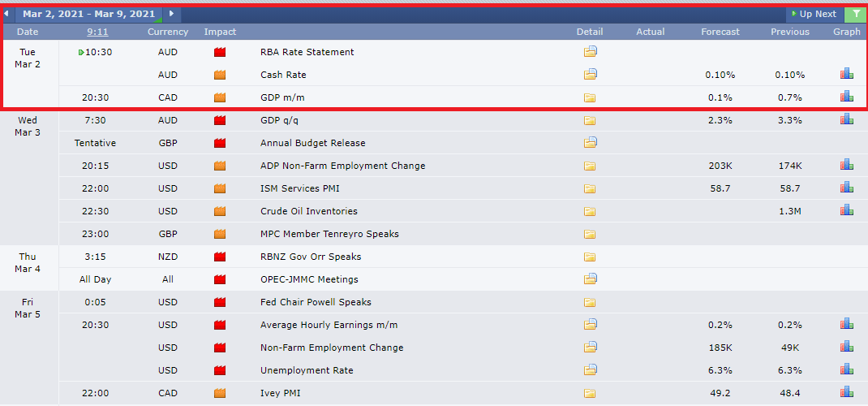The height and width of the screenshot is (406, 868).
Task: Open detail folder for Ivey PMI
Action: point(590,393)
